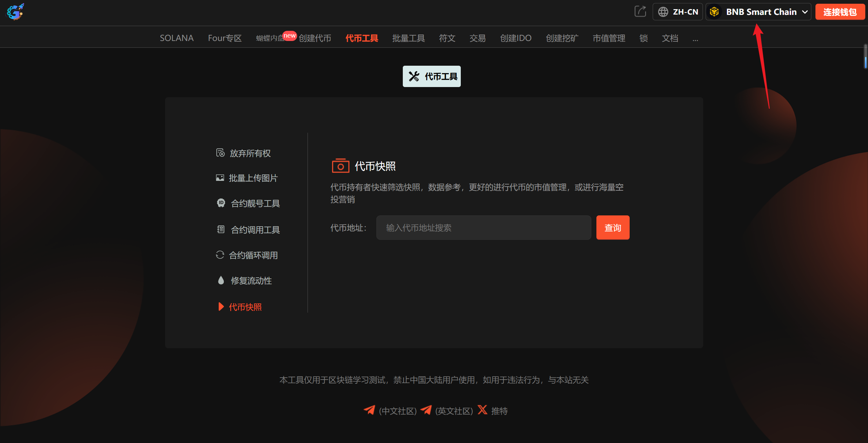
Task: Focus the 代币地址 address input field
Action: pos(484,228)
